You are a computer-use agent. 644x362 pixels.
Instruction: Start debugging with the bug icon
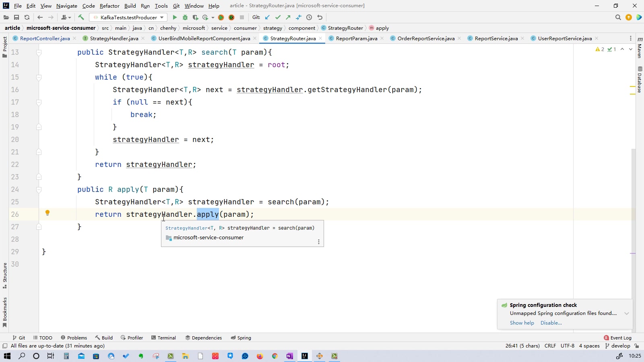[185, 17]
